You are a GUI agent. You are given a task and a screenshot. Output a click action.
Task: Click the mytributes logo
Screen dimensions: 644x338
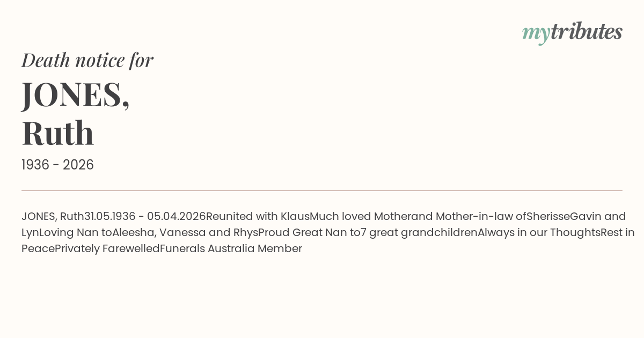point(572,32)
